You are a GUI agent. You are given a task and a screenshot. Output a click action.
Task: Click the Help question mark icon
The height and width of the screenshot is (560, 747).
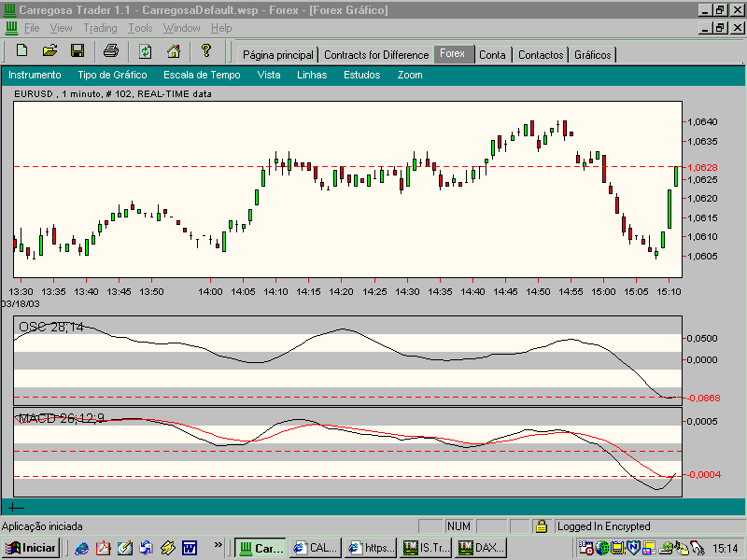[x=205, y=50]
